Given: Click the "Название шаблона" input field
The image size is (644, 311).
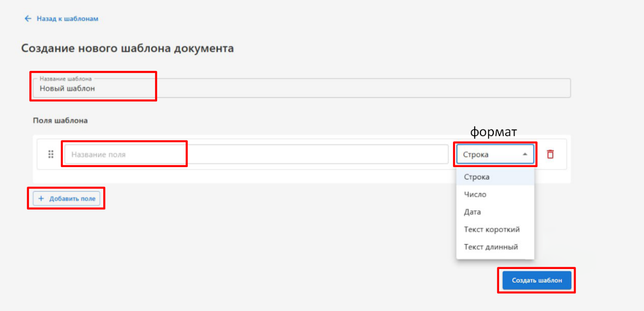Looking at the screenshot, I should [302, 88].
